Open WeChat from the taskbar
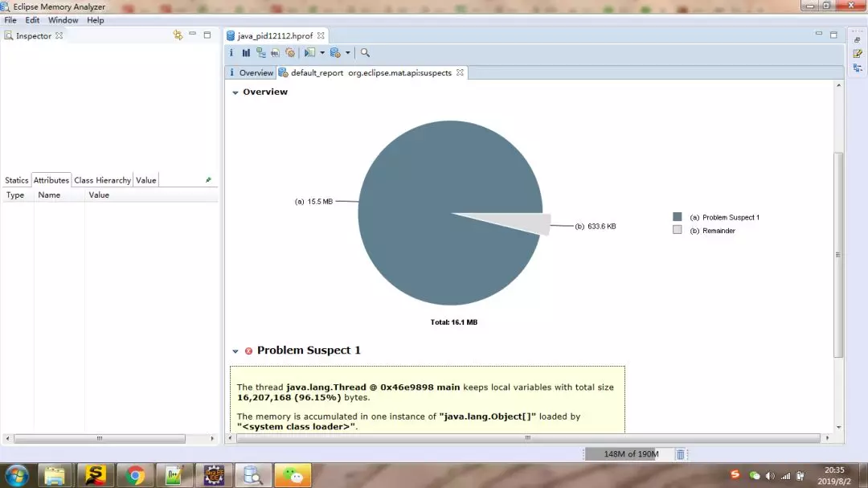The height and width of the screenshot is (488, 868). click(293, 476)
